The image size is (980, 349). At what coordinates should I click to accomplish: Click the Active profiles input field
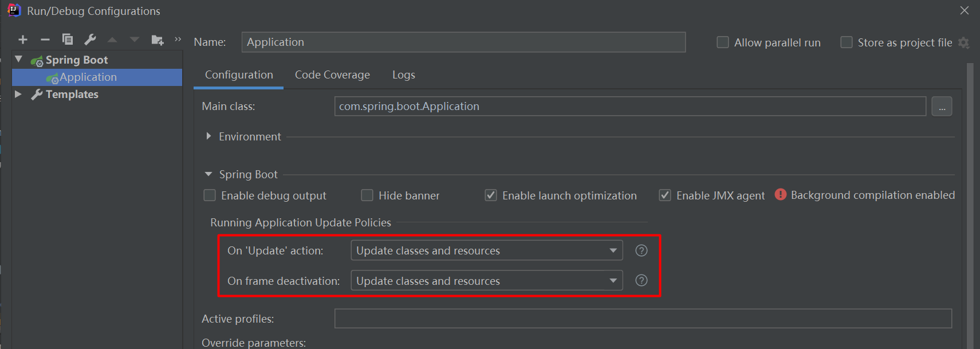pos(643,319)
